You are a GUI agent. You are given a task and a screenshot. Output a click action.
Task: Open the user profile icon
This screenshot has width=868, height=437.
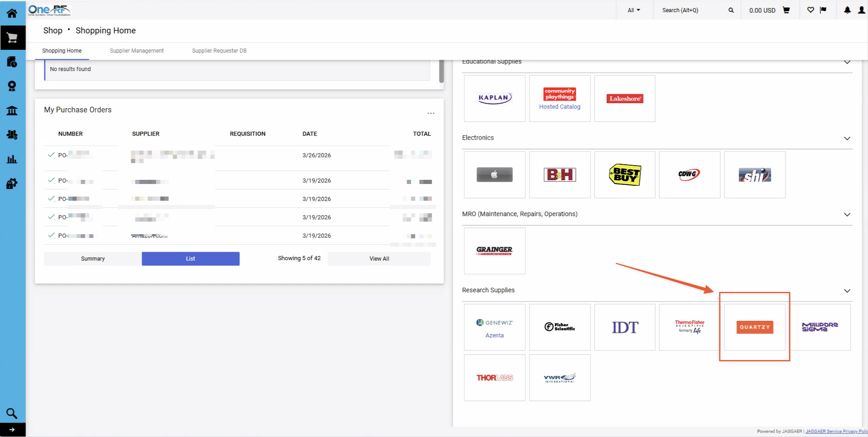[x=861, y=10]
